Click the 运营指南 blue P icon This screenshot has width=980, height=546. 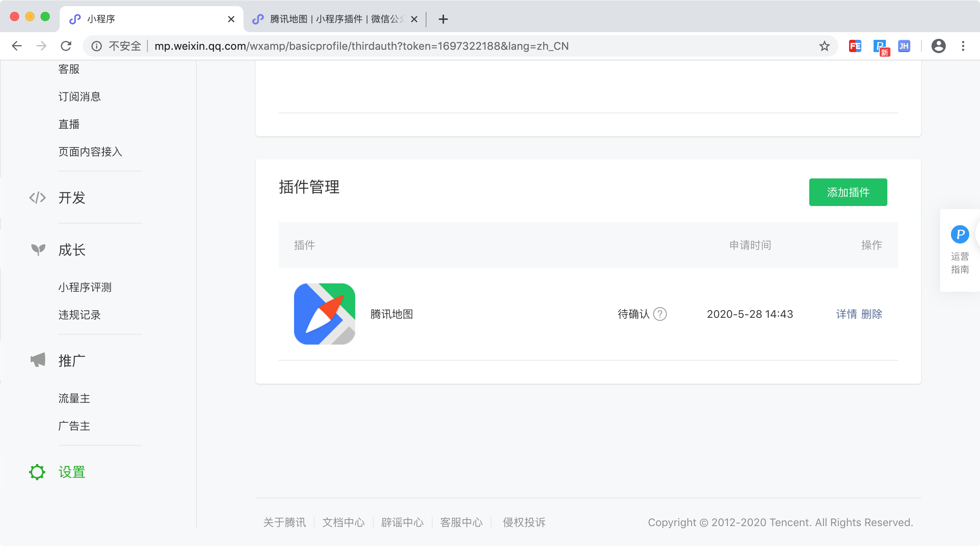click(960, 234)
